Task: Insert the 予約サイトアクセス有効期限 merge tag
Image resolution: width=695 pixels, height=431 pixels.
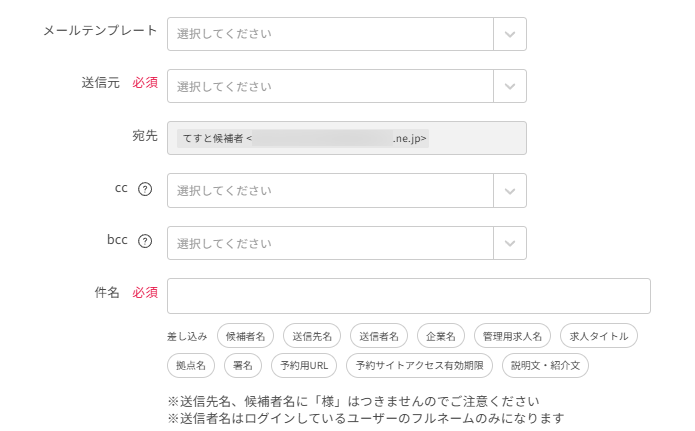Action: point(420,365)
